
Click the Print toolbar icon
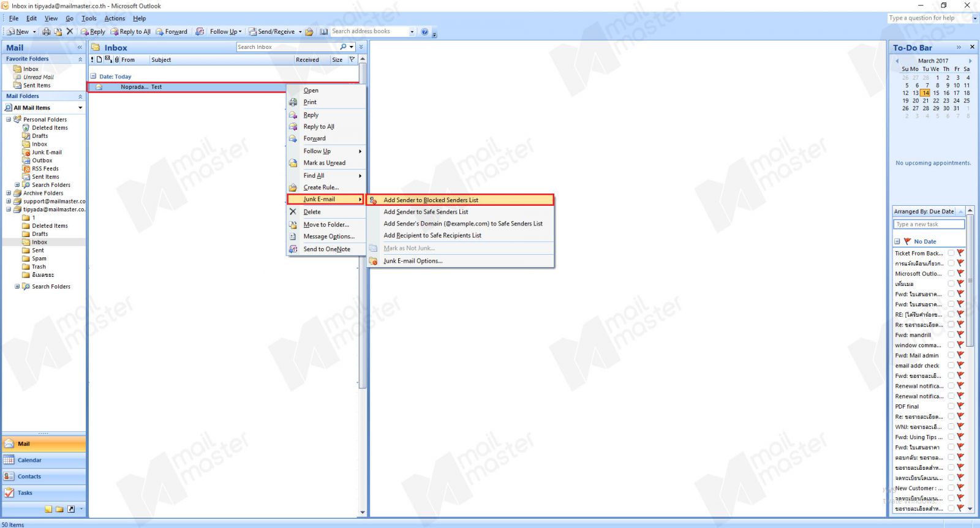pos(47,32)
